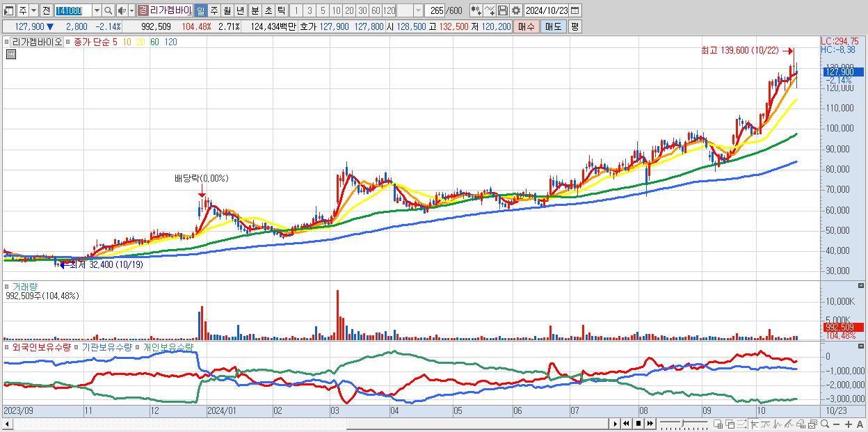The width and height of the screenshot is (868, 432).
Task: Switch to minute '분' chart
Action: point(255,11)
